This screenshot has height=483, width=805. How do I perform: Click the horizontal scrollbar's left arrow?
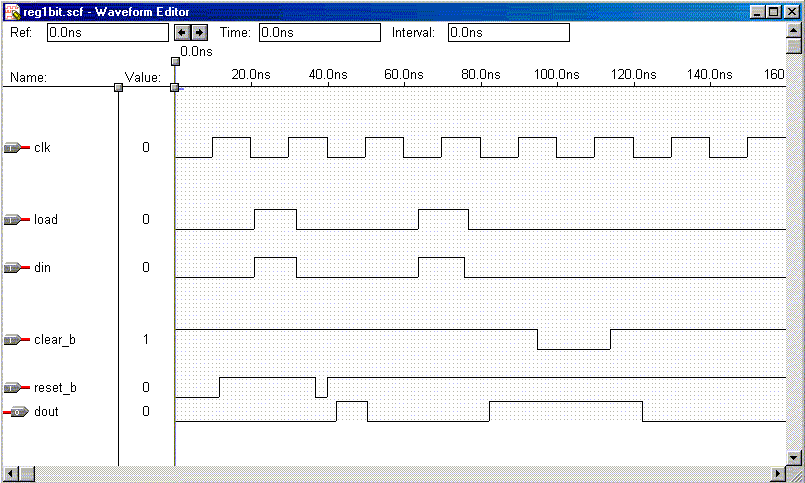tap(11, 474)
